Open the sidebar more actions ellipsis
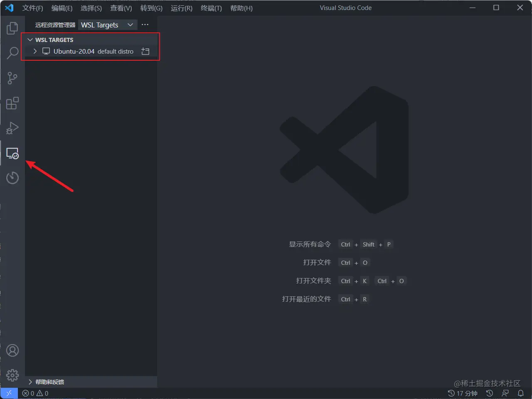Image resolution: width=532 pixels, height=399 pixels. [x=145, y=25]
